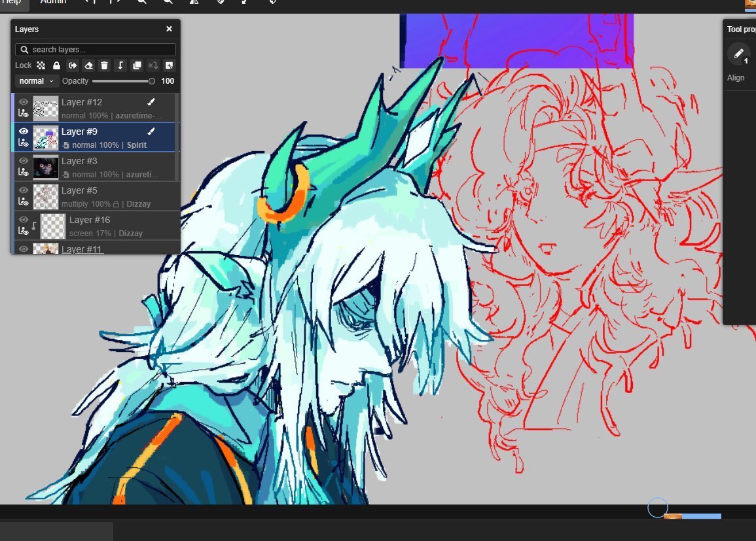
Task: Hide Layer #9 with its eye icon
Action: pos(23,131)
